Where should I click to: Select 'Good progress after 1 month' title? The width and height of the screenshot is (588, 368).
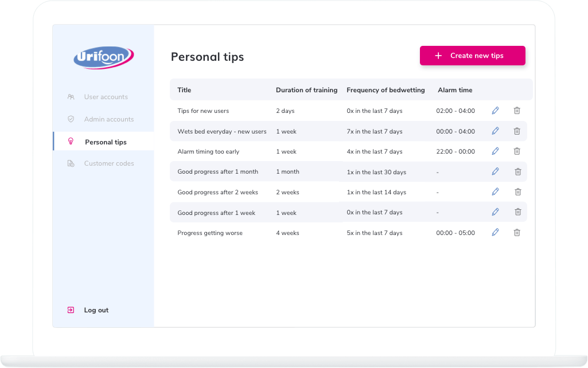(x=217, y=171)
